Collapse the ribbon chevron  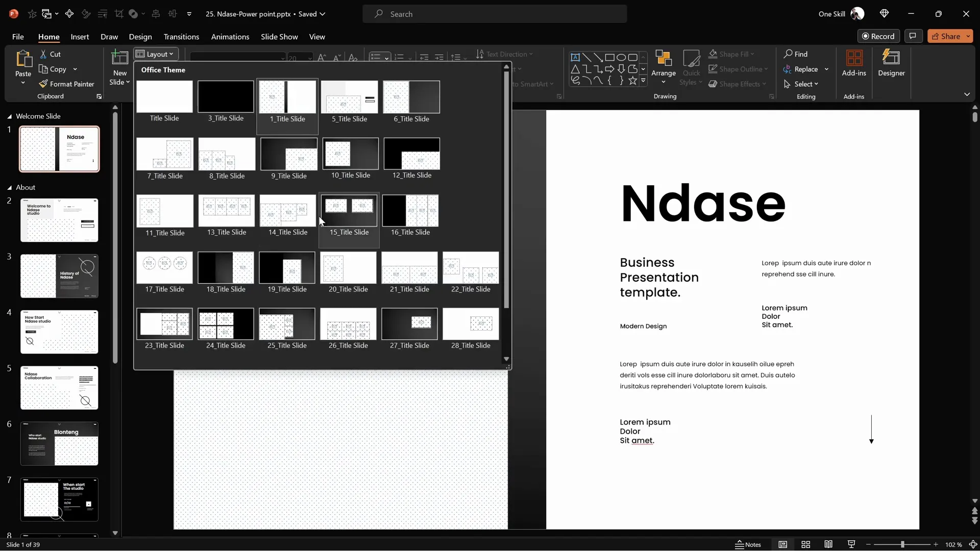(967, 94)
